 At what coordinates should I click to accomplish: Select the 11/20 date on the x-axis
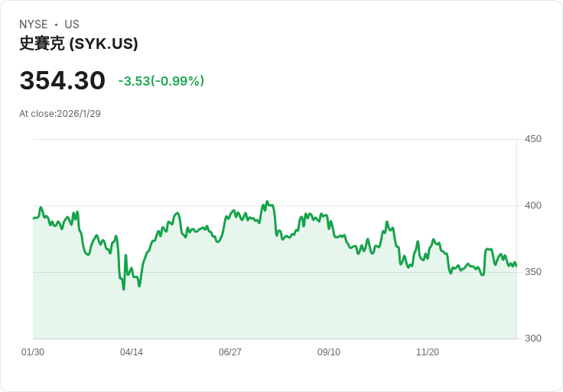tap(428, 352)
